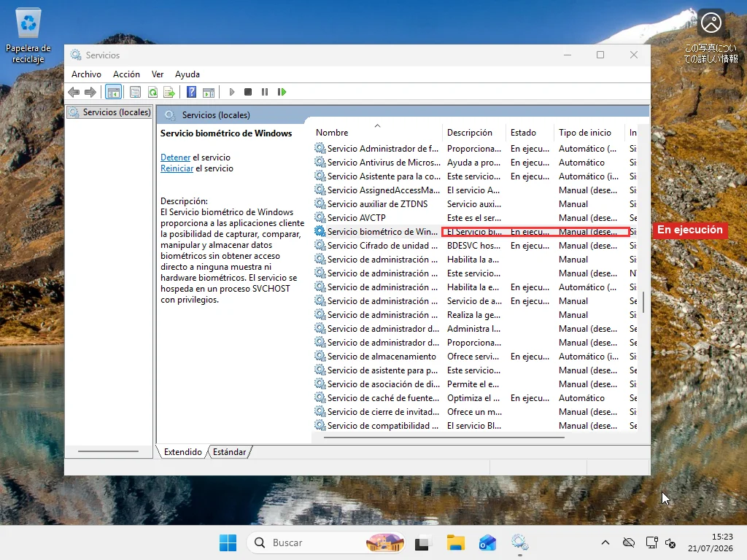Open the Archivo menu
Screen dimensions: 747x560
tap(86, 74)
